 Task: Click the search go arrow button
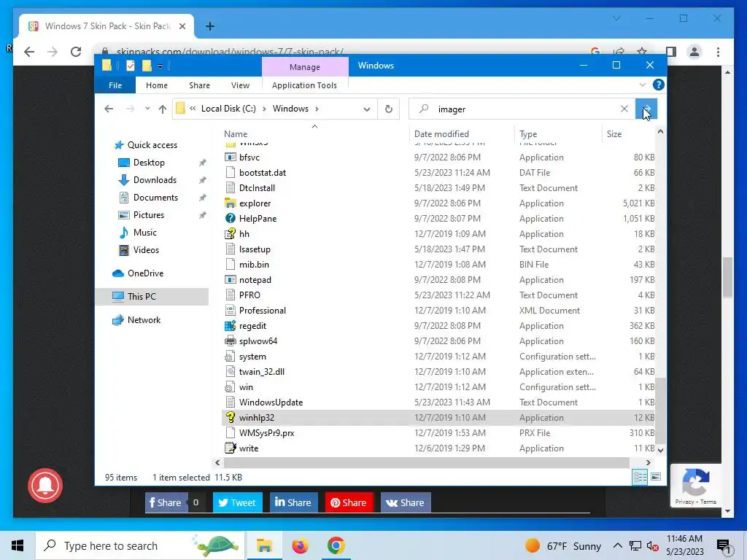646,109
